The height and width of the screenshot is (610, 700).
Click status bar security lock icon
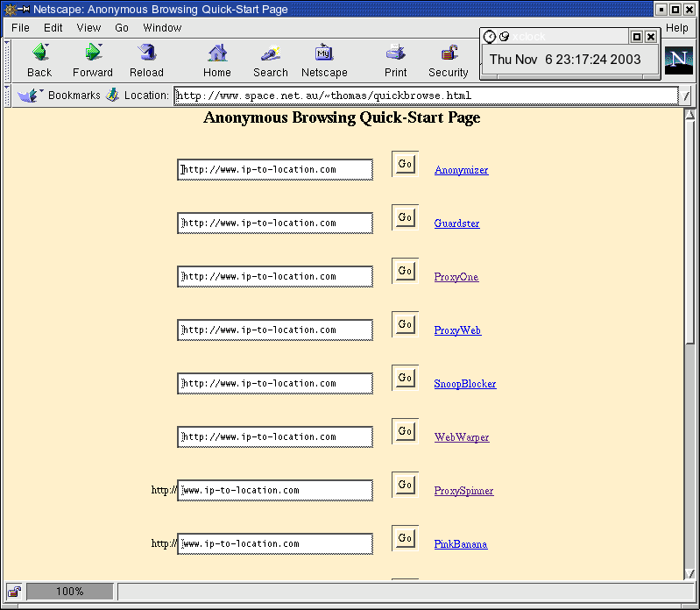[x=14, y=592]
